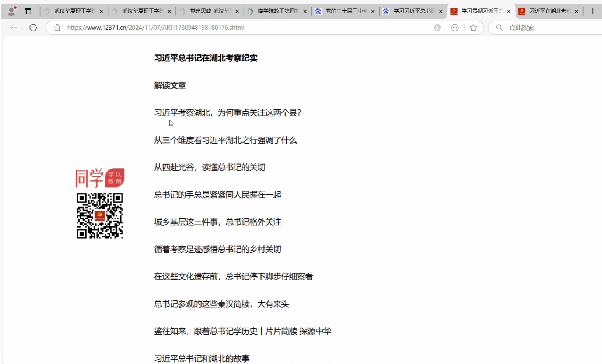602x364 pixels.
Task: Reload the page with the refresh icon
Action: [x=33, y=28]
